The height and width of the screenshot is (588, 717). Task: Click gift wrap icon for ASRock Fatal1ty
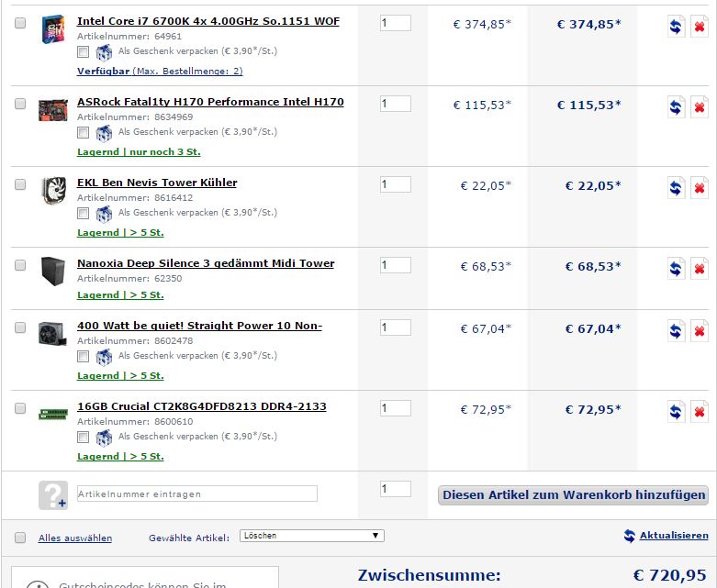[x=104, y=133]
